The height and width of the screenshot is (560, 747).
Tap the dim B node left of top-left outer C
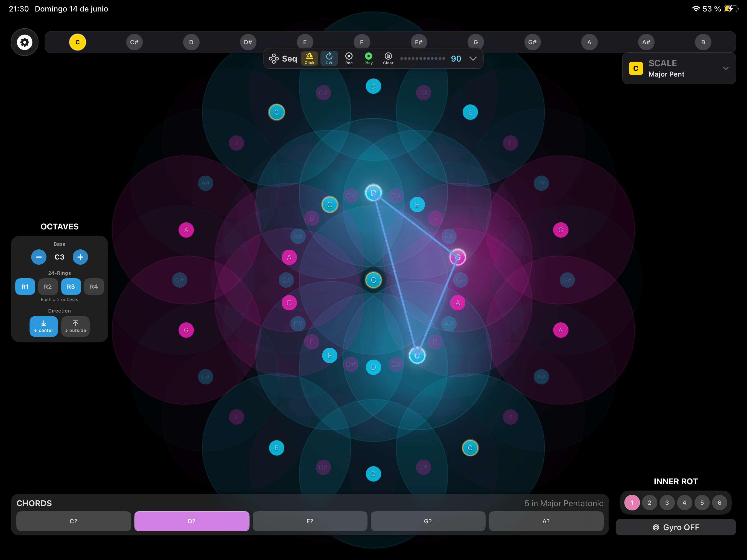click(237, 143)
